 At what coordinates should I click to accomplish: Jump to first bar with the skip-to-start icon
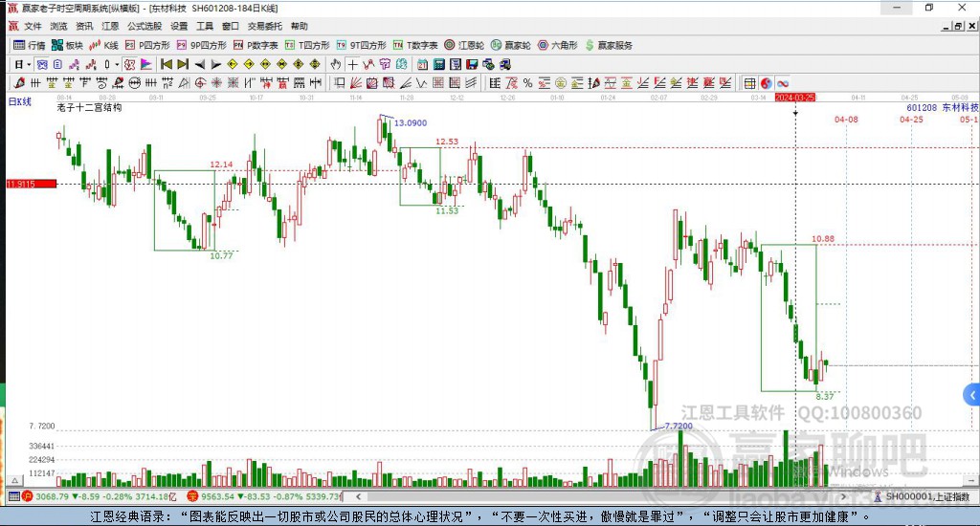coord(167,64)
